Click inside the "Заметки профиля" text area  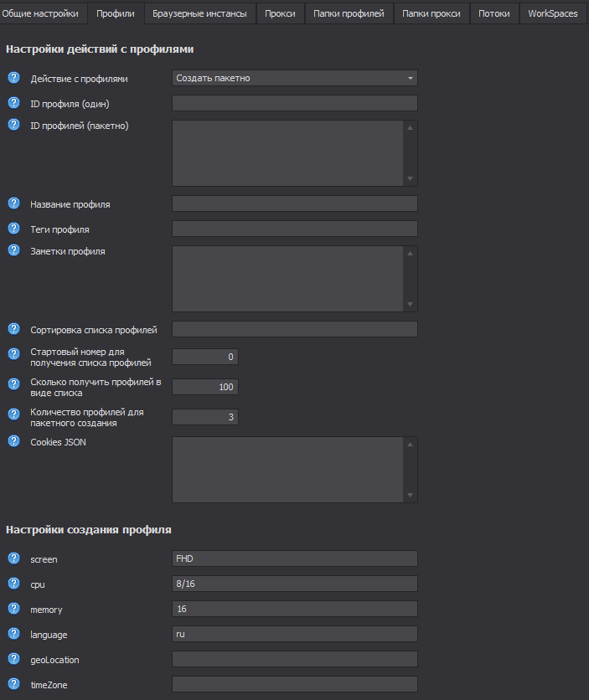click(289, 276)
